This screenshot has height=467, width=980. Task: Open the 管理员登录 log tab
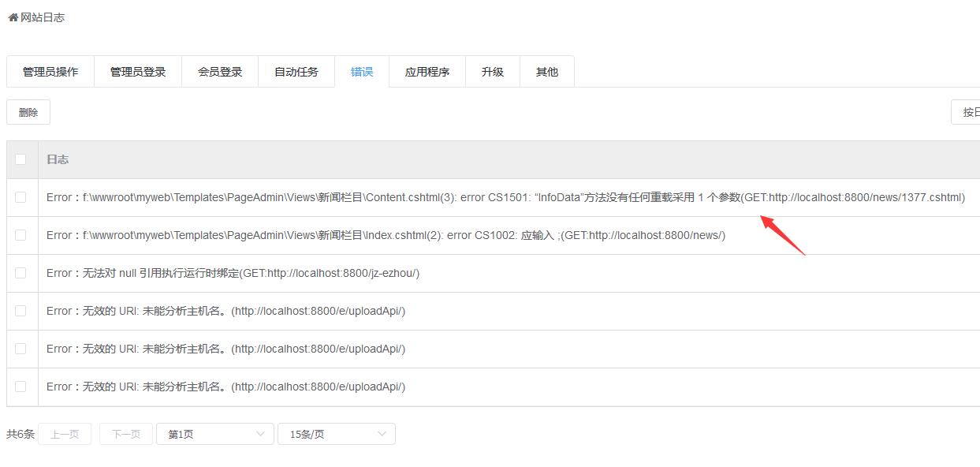138,71
